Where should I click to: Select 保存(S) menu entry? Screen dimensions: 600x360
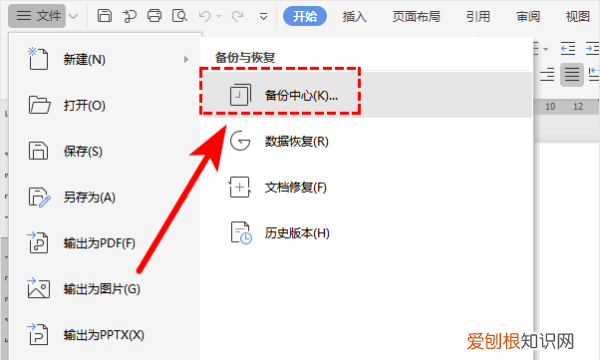click(105, 151)
